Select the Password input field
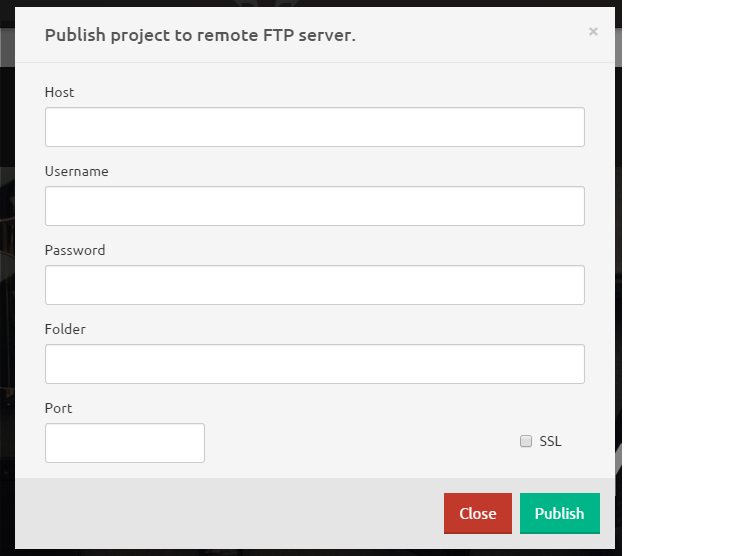The height and width of the screenshot is (556, 734). (x=314, y=285)
